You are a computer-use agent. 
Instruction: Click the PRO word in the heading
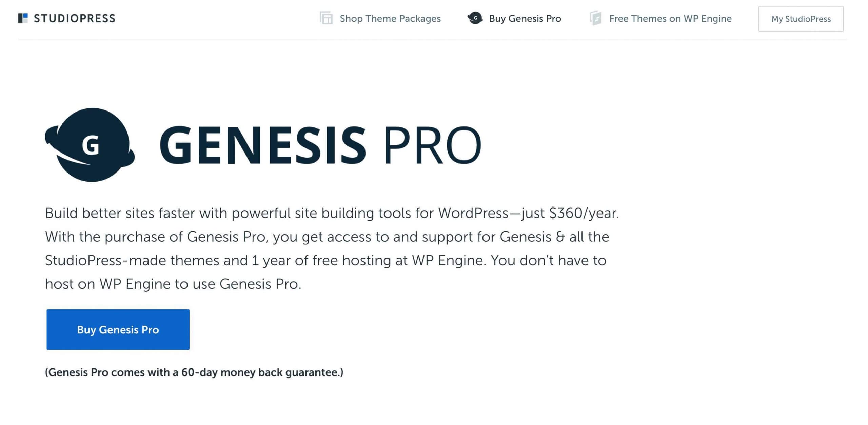(x=433, y=145)
